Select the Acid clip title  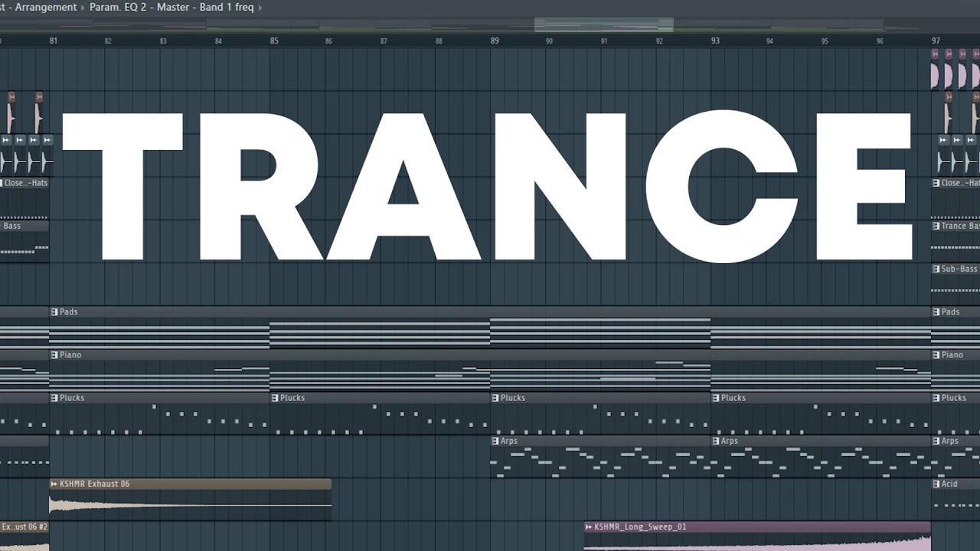(949, 484)
